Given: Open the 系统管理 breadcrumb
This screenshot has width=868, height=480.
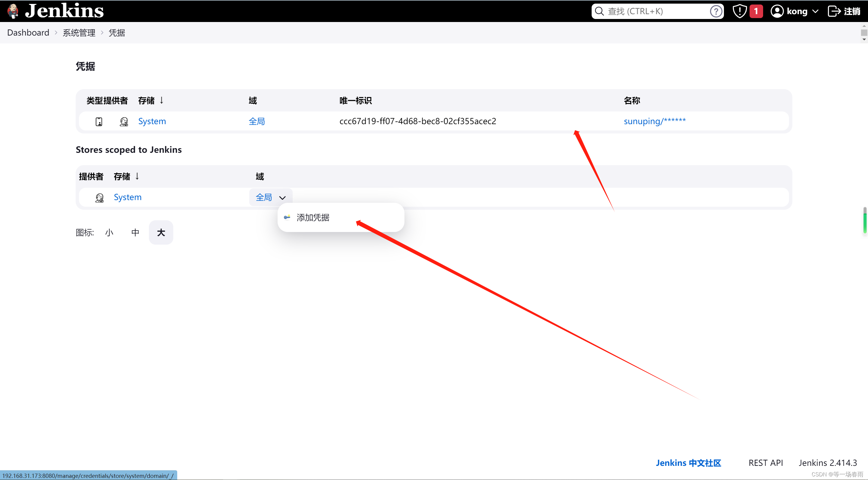Looking at the screenshot, I should 79,32.
